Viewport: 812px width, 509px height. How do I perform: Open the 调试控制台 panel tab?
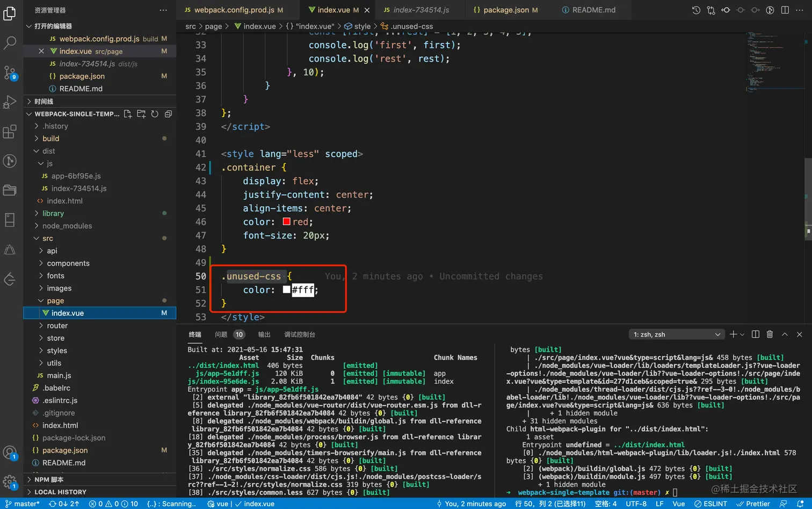coord(300,335)
